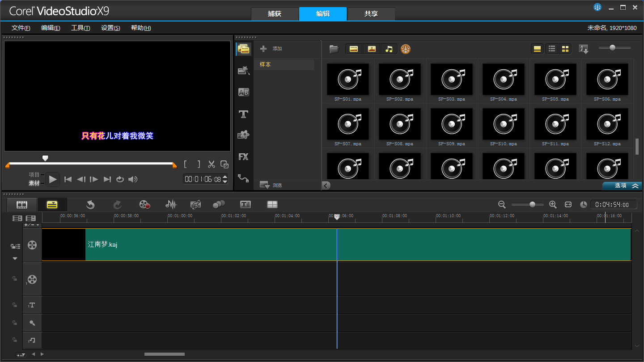Step to the next frame
Screen dimensions: 644x362
(x=94, y=179)
